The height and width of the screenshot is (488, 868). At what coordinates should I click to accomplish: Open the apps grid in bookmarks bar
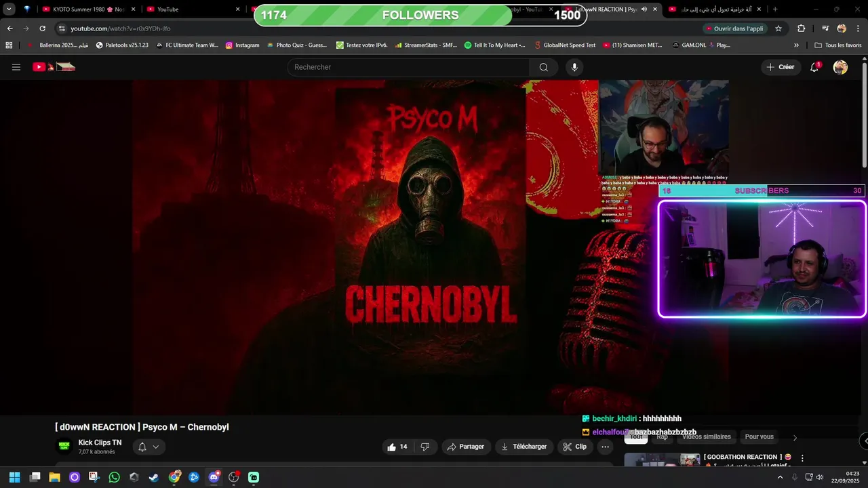point(9,45)
